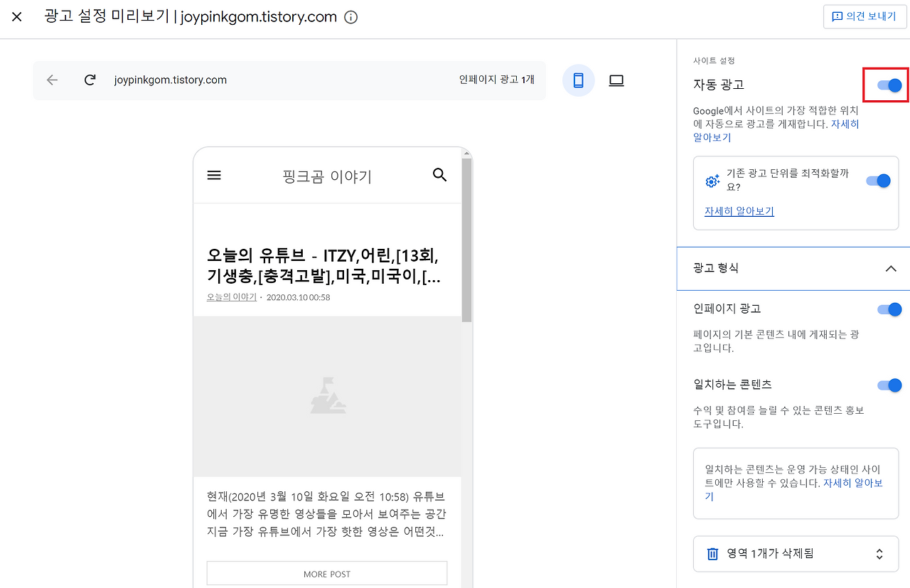The width and height of the screenshot is (910, 588).
Task: Open the 오늘의 이야기 category link
Action: pos(232,297)
